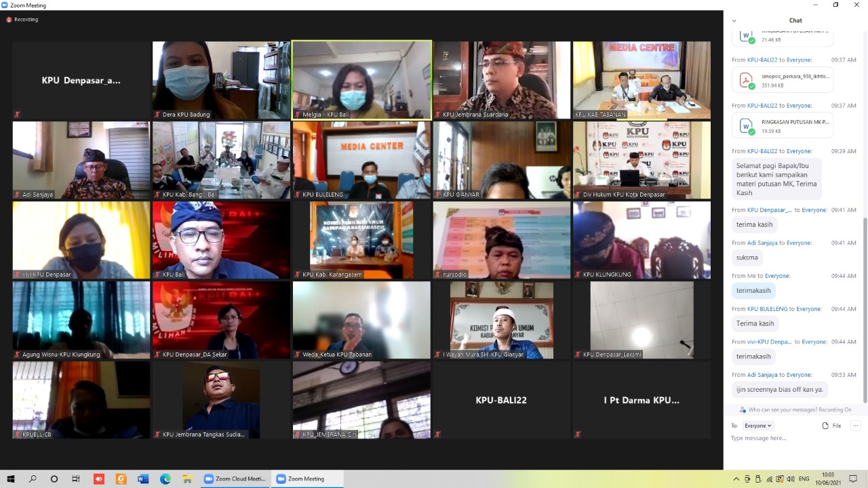
Task: Show hidden system tray icons
Action: coord(736,479)
